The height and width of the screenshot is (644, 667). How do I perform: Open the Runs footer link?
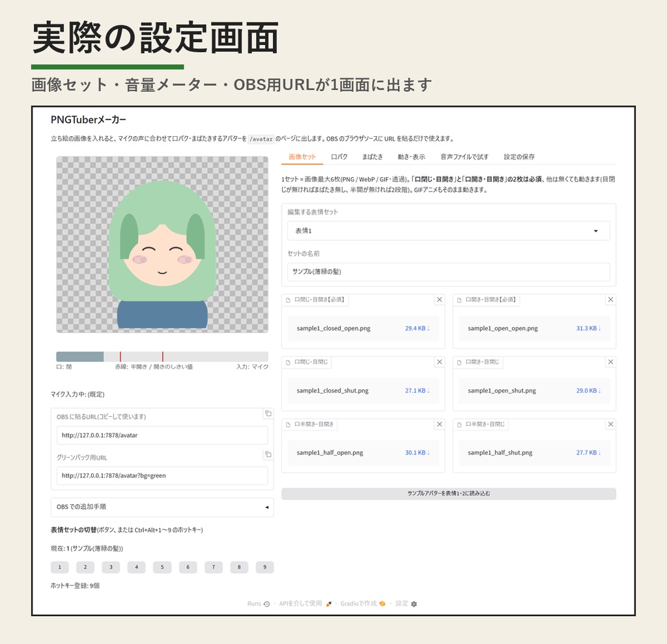[258, 604]
